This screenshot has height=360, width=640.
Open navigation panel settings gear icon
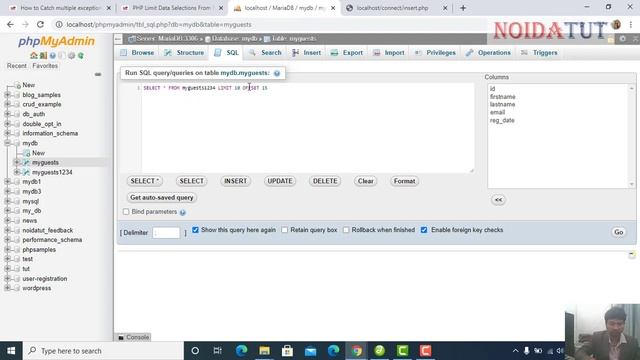71,55
